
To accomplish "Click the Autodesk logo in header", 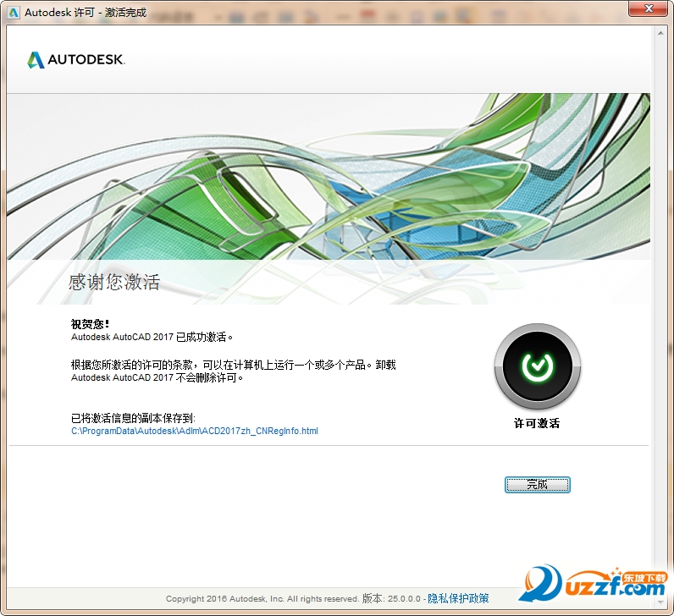I will coord(76,60).
